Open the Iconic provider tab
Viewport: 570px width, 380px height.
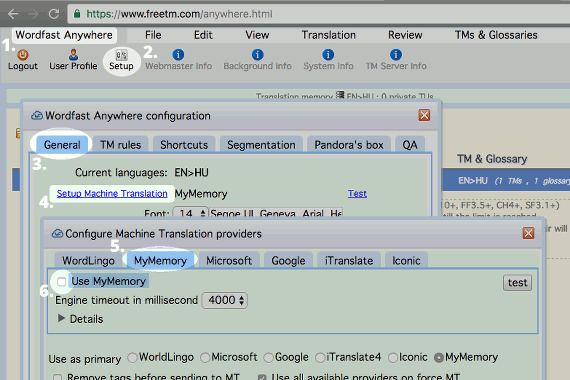(x=406, y=260)
